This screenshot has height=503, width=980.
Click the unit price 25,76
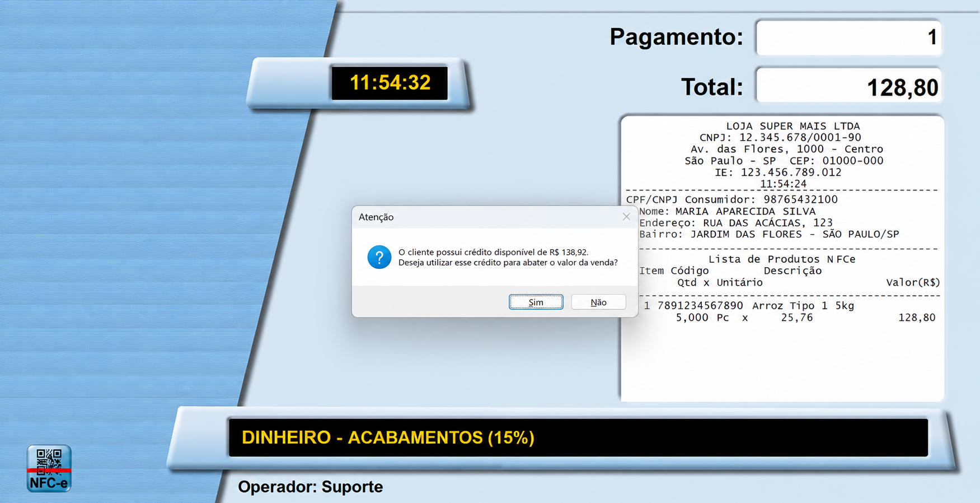[796, 318]
